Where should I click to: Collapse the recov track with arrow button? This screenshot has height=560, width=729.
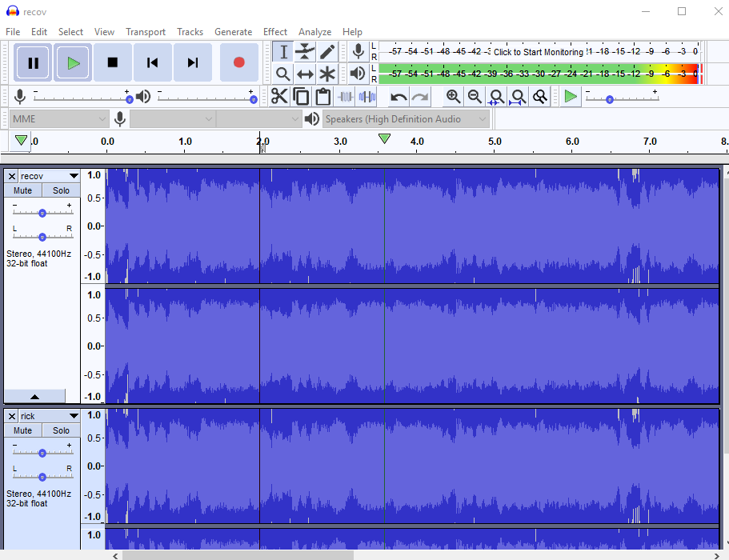[34, 397]
